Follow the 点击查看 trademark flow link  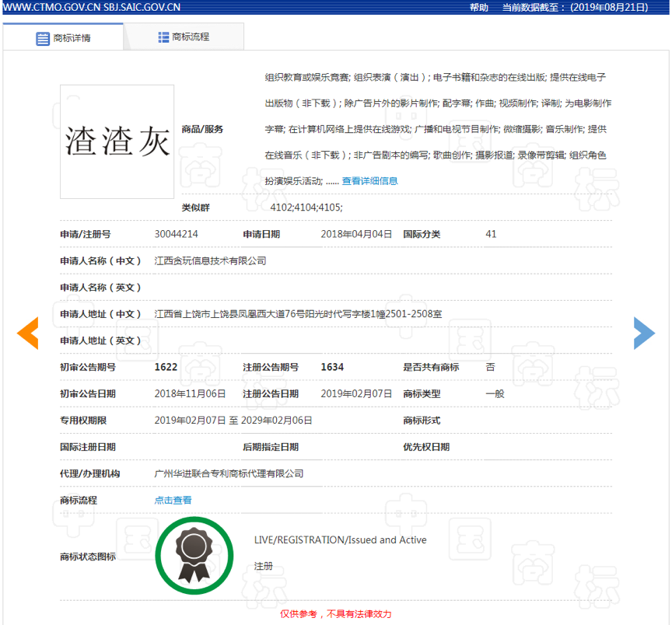[173, 500]
